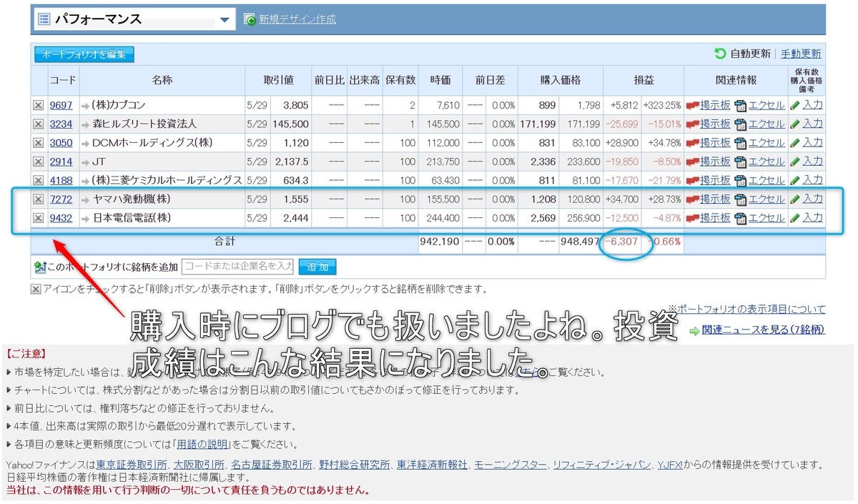Click the 掲示板 board icon in JT row
858x504 pixels.
[692, 162]
